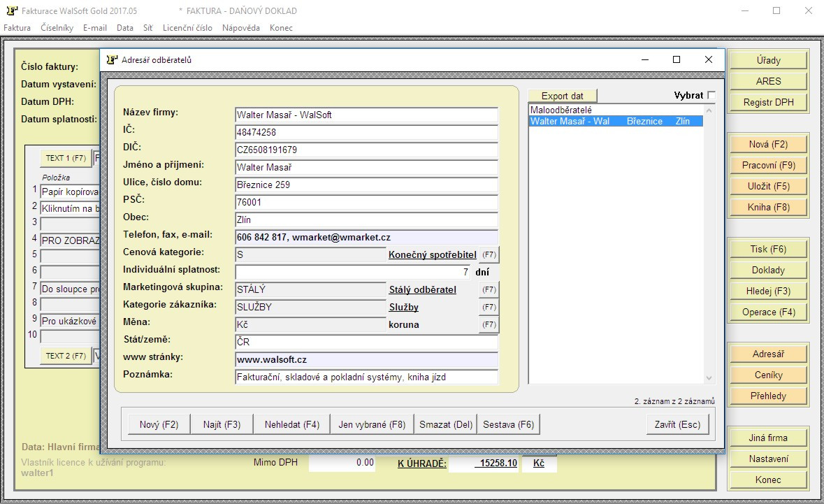Open Kategorie zákazníka picker with its F7 button
Image resolution: width=824 pixels, height=504 pixels.
[489, 307]
